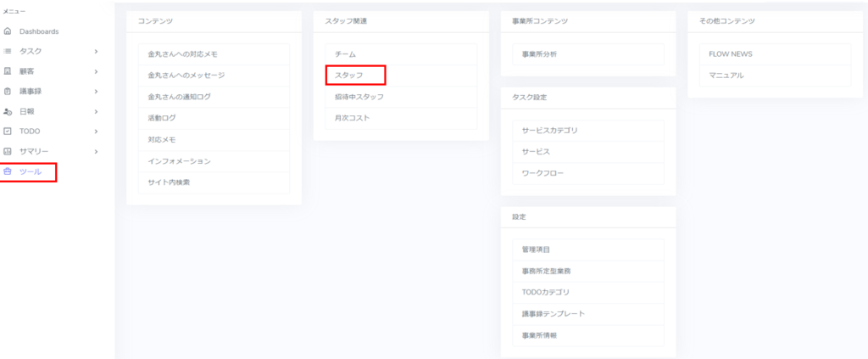Select 議事録テンプレート in 設定 panel
The image size is (868, 359).
click(x=554, y=314)
